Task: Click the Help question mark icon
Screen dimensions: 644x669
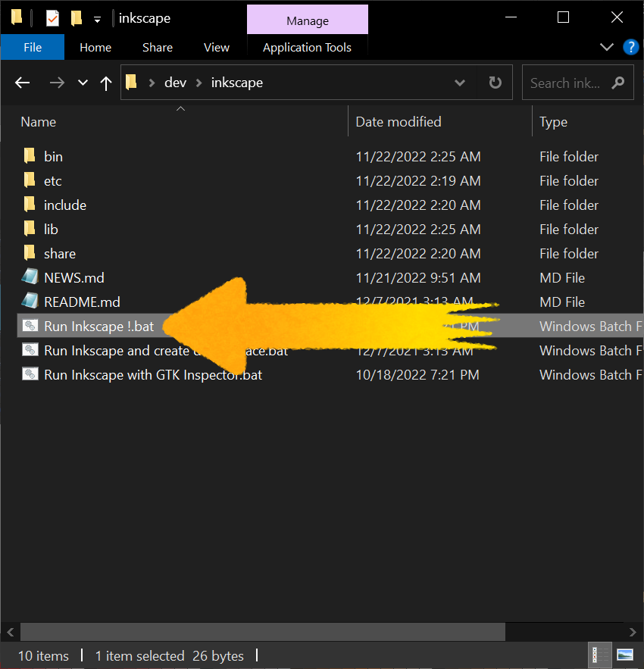Action: [x=630, y=47]
